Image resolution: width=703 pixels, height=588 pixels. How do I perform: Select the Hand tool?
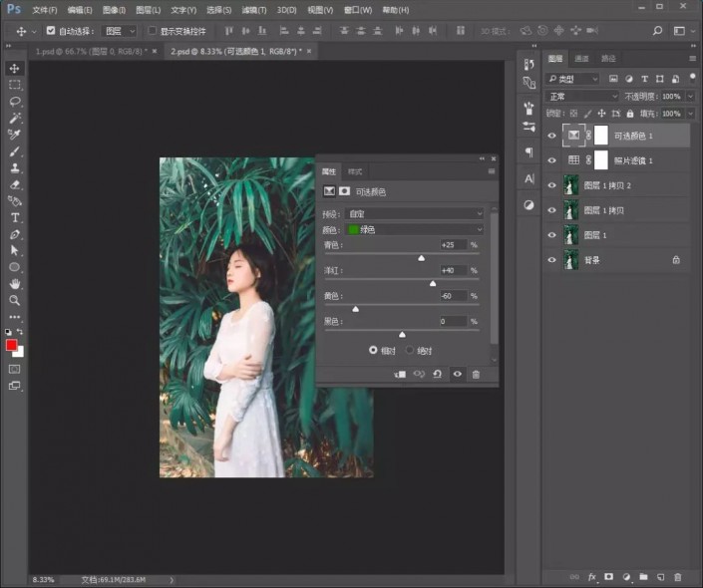pyautogui.click(x=14, y=284)
